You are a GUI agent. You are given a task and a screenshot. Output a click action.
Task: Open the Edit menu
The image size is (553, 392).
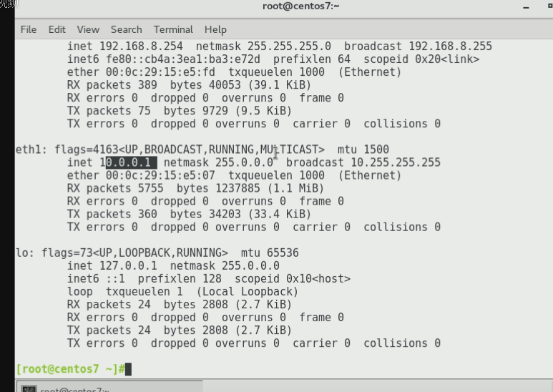pyautogui.click(x=57, y=29)
